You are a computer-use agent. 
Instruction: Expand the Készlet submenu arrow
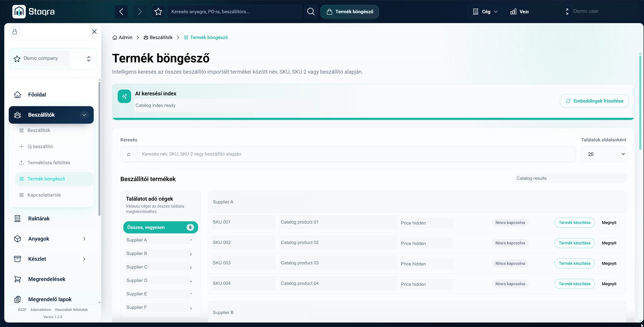click(x=84, y=259)
